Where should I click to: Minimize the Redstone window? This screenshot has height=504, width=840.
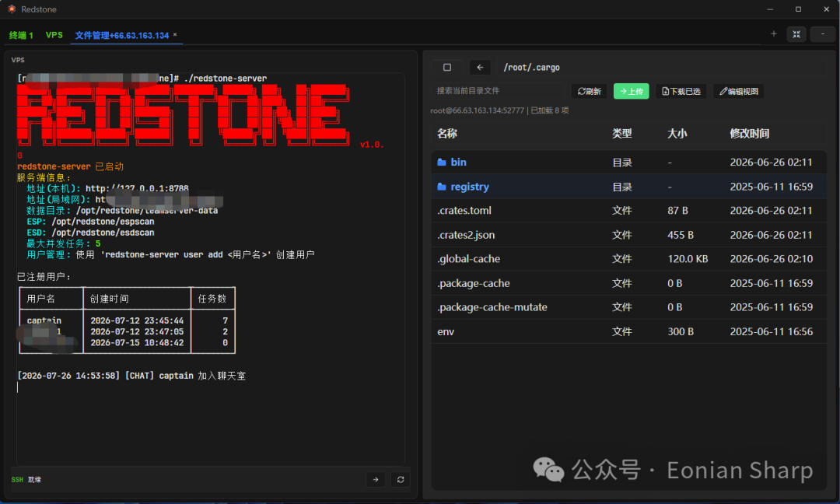tap(770, 9)
